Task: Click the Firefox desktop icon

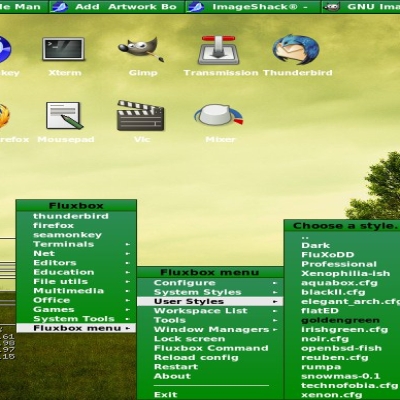Action: click(4, 116)
